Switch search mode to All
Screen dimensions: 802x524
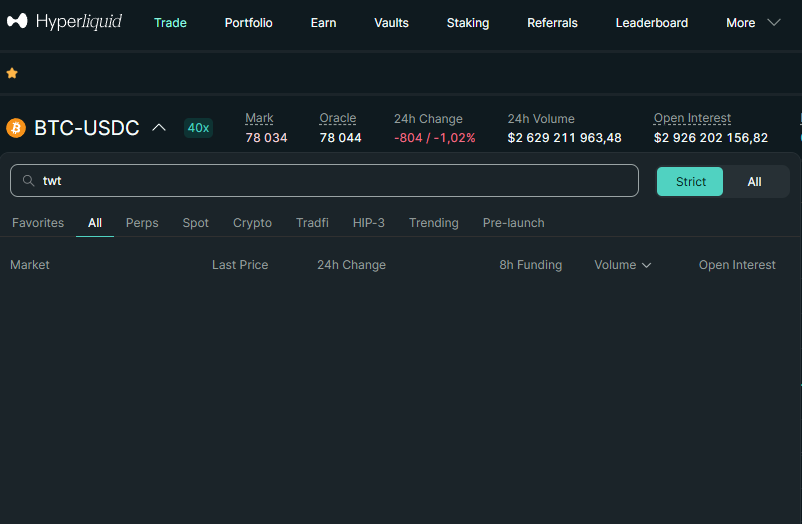[754, 182]
